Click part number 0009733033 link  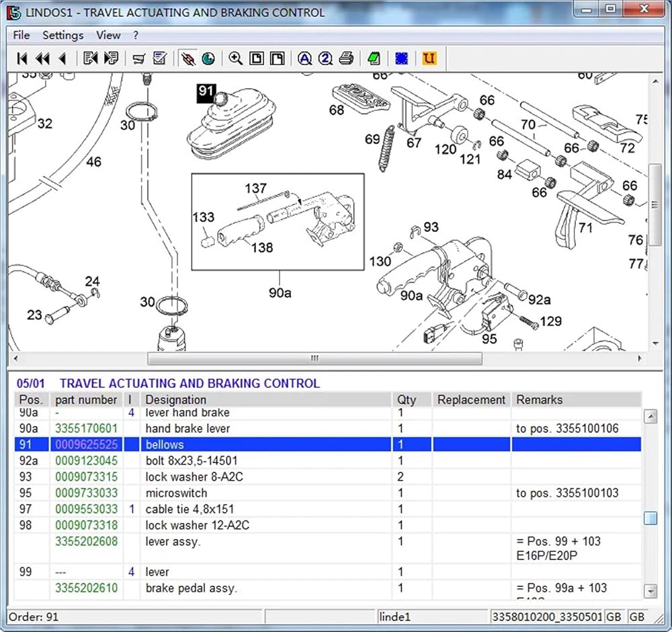[x=86, y=493]
